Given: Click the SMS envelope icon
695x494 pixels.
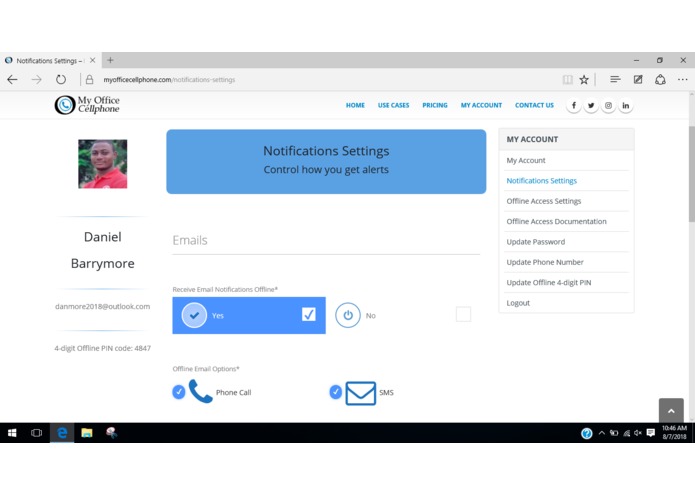Looking at the screenshot, I should click(360, 393).
